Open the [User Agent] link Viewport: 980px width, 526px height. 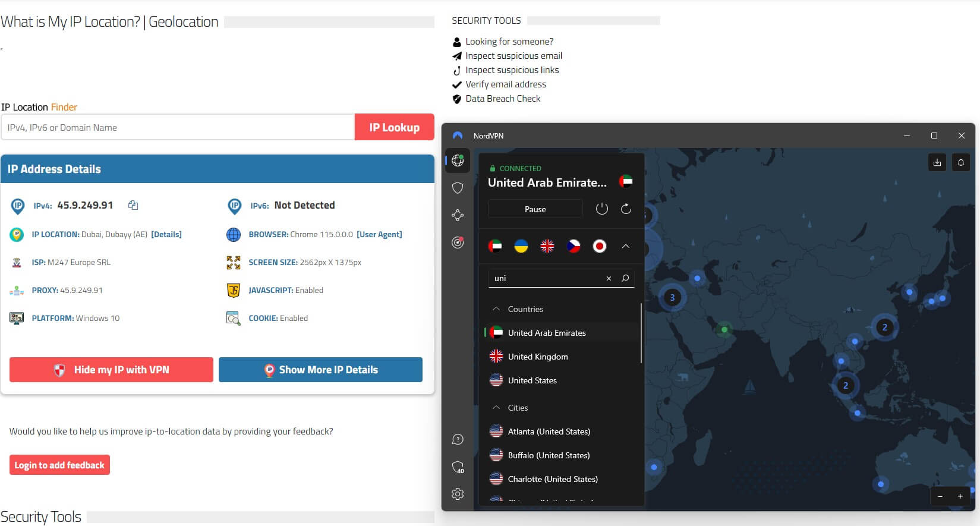(x=379, y=234)
